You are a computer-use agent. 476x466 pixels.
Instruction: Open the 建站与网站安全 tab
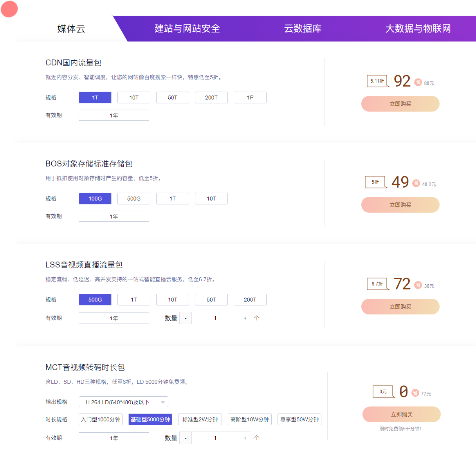[187, 29]
